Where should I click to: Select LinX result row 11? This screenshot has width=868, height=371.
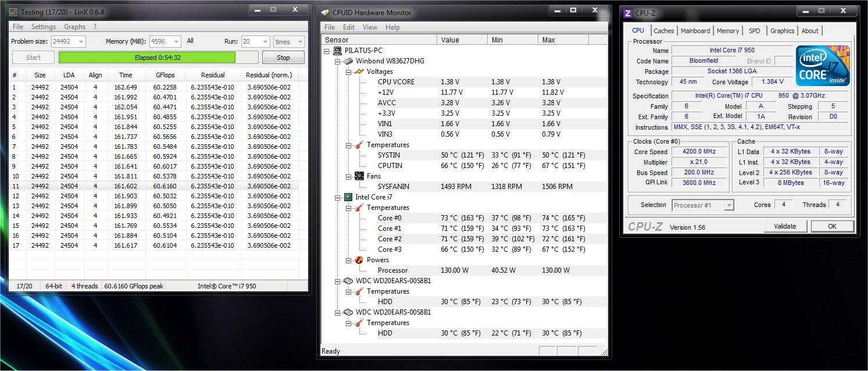click(x=154, y=186)
